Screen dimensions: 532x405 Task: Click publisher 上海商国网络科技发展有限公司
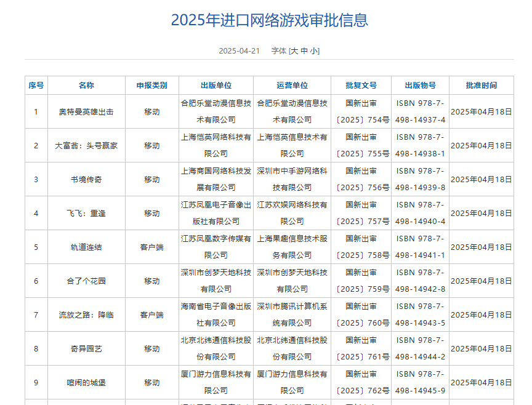pos(216,180)
